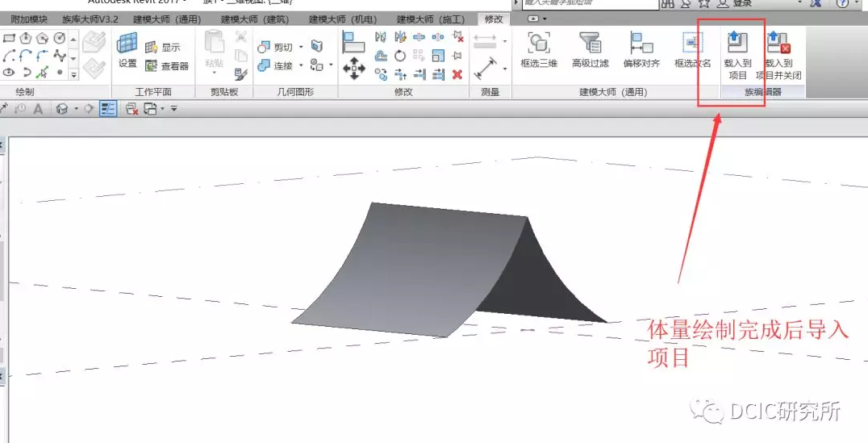868x443 pixels.
Task: Switch to the 建模大师(通用) tab
Action: (x=167, y=19)
